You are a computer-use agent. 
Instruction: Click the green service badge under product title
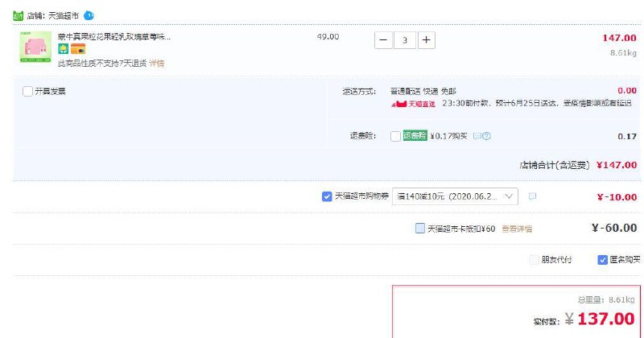(x=64, y=49)
